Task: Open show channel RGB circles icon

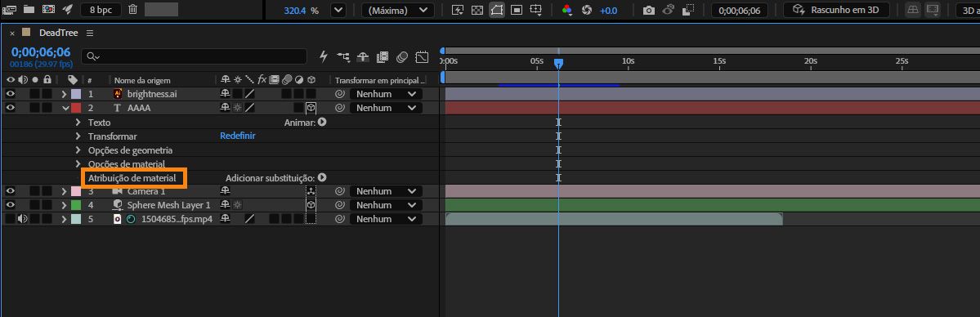Action: [x=567, y=10]
